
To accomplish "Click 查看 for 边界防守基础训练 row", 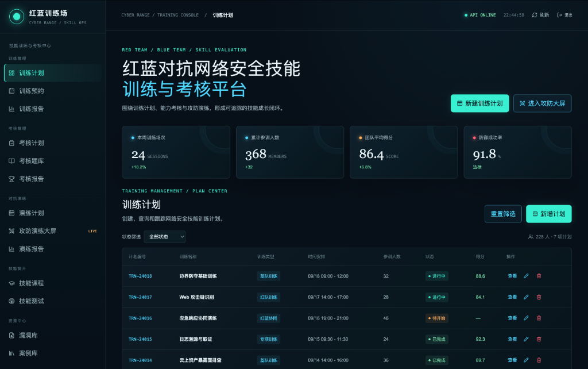I will click(512, 276).
